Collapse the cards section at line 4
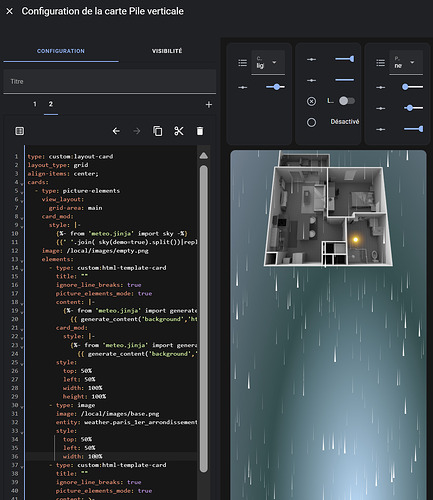This screenshot has width=433, height=500. tap(22, 184)
